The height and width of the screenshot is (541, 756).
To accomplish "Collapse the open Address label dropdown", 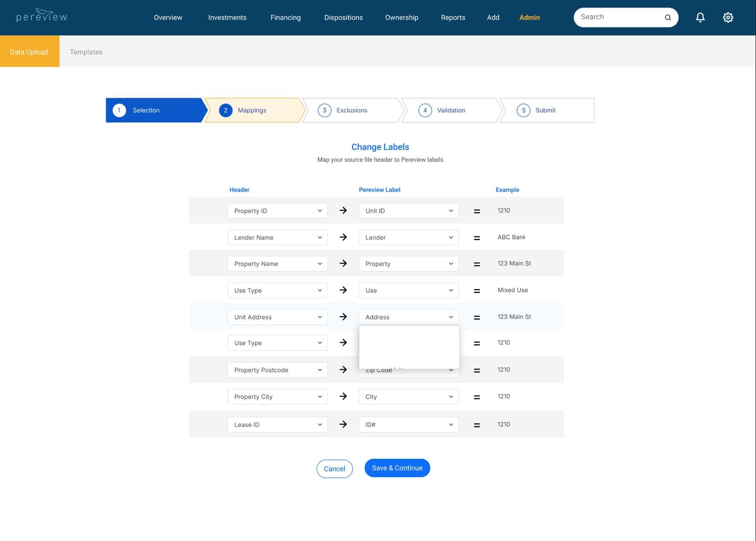I will pos(409,317).
